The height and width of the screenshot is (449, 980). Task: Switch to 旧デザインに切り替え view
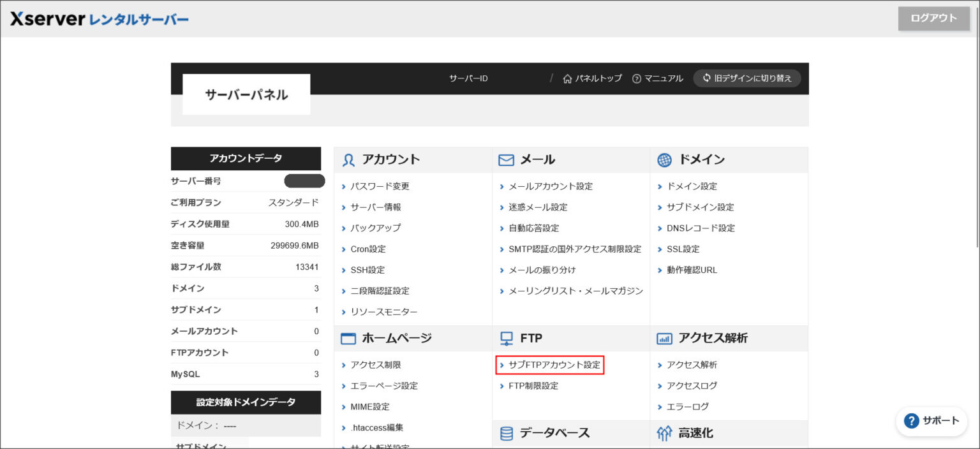[x=747, y=78]
